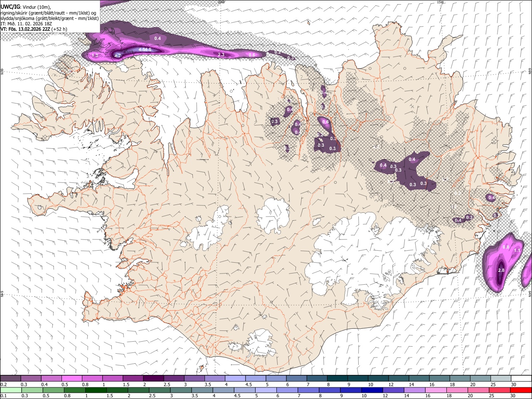Click the '2.3' value in the northern snow band

221,54
